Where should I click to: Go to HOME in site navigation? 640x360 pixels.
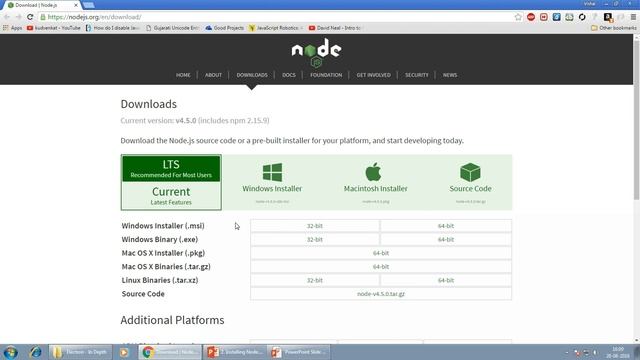click(183, 75)
